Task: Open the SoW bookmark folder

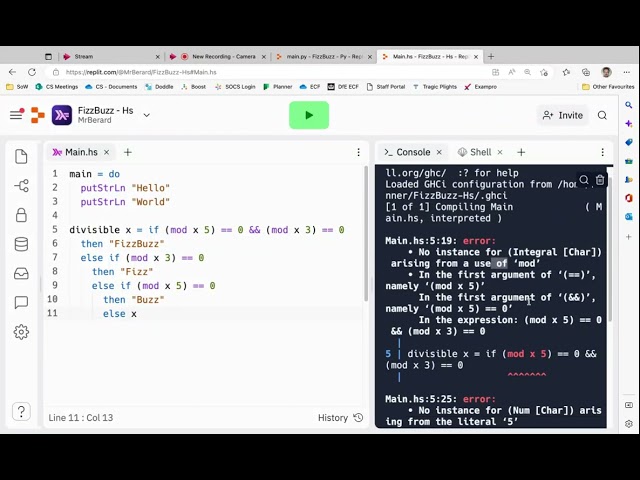Action: click(17, 87)
